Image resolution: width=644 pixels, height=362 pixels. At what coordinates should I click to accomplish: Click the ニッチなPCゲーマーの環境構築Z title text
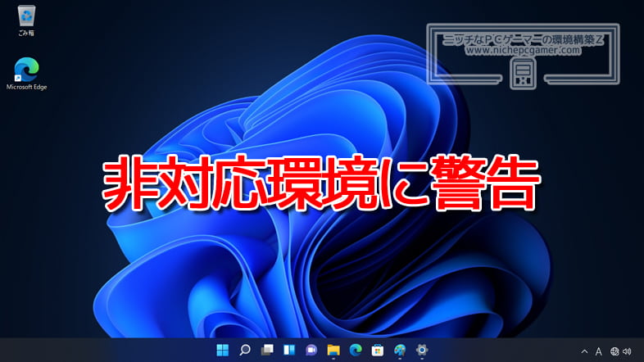523,38
